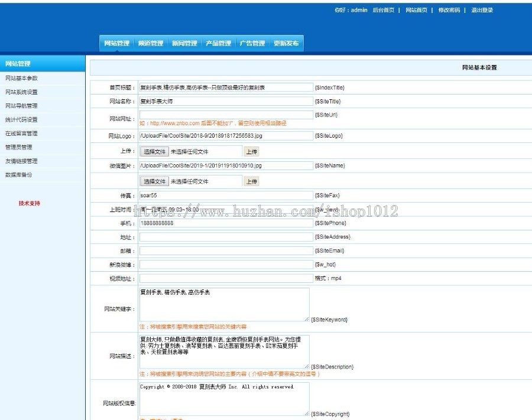Open the 更新发布 publishing section

(x=286, y=43)
